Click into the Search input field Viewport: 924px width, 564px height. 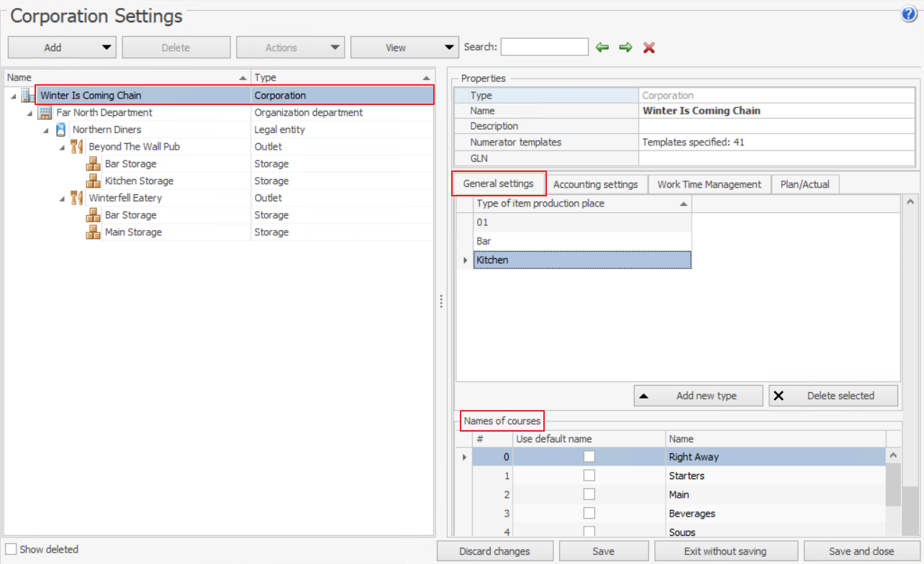click(x=545, y=47)
